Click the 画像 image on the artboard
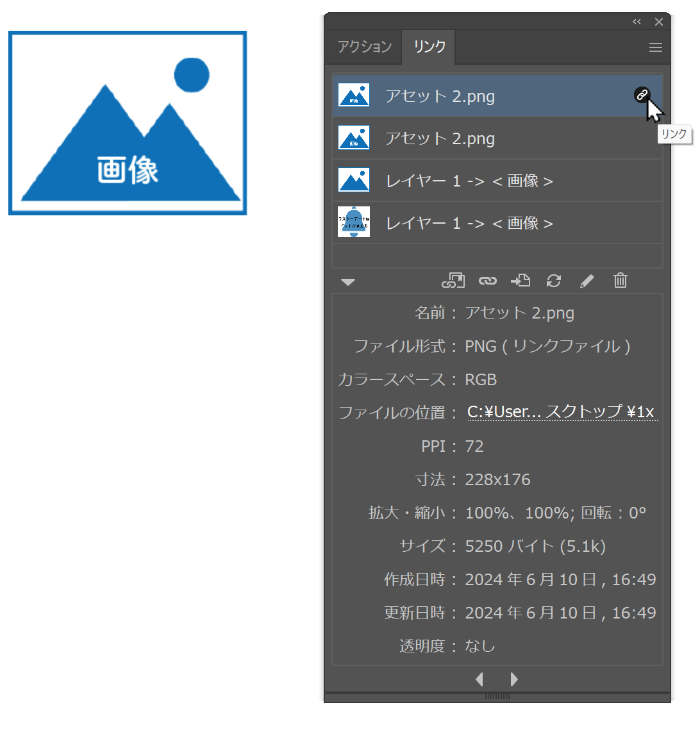The image size is (700, 730). [x=127, y=123]
